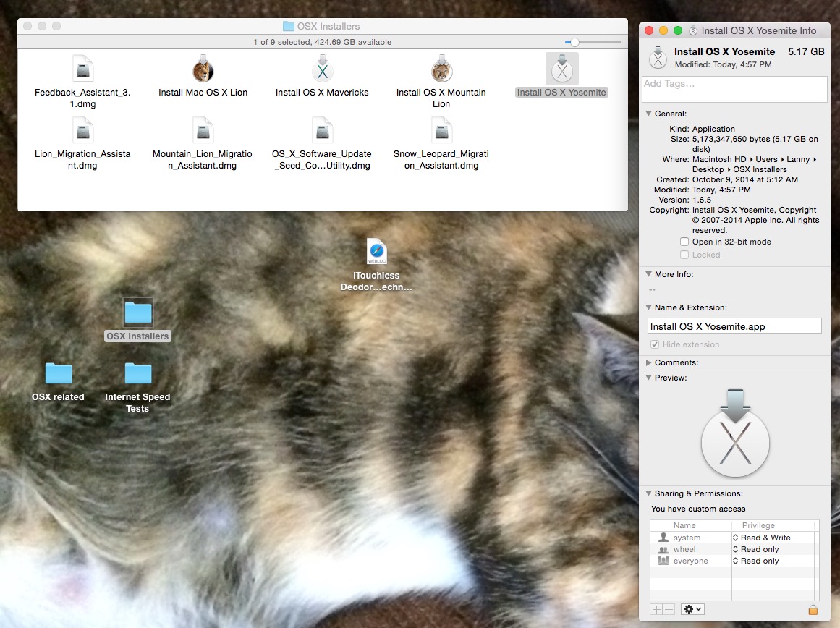Enable Open in 32-bit mode checkbox
The height and width of the screenshot is (628, 840).
[x=684, y=242]
